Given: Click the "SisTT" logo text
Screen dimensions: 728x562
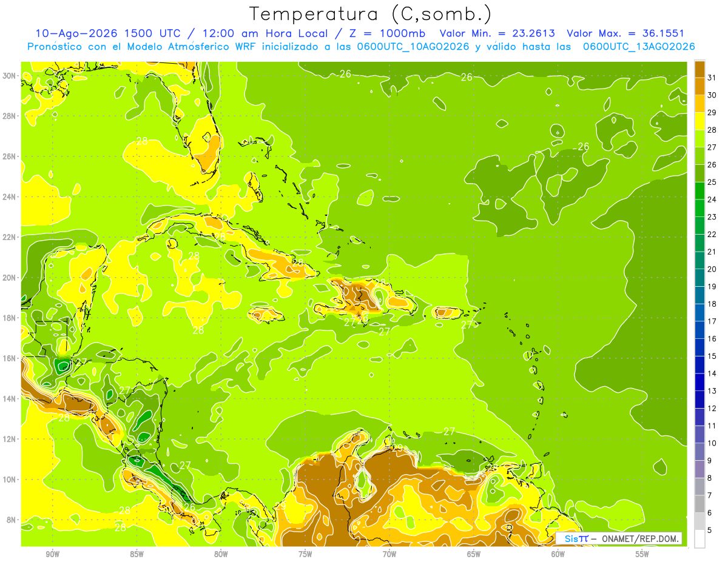Looking at the screenshot, I should 576,538.
